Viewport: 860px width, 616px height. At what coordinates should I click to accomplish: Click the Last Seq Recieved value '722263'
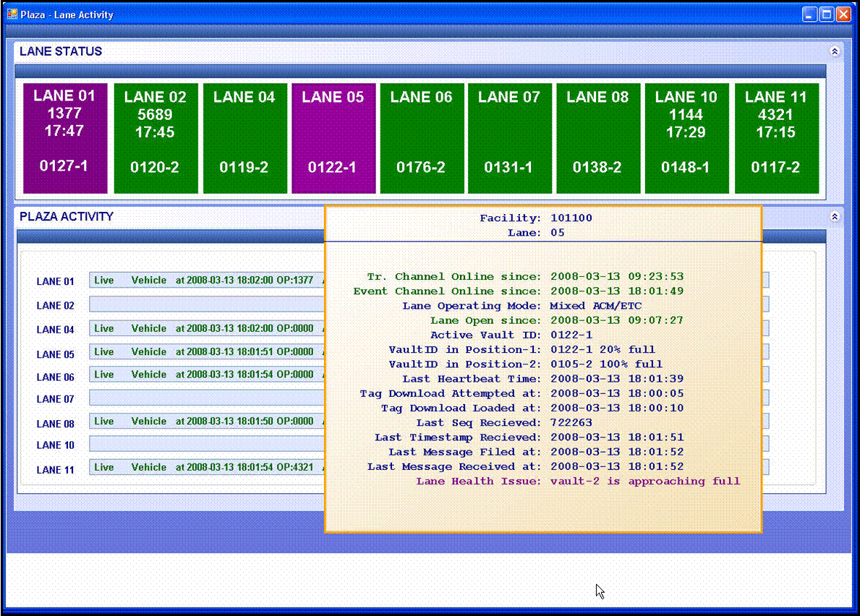571,422
